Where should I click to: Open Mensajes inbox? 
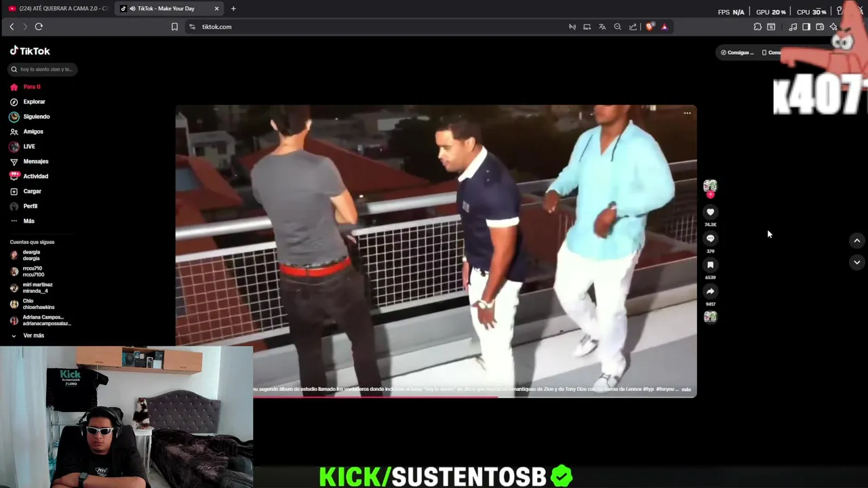pos(29,161)
